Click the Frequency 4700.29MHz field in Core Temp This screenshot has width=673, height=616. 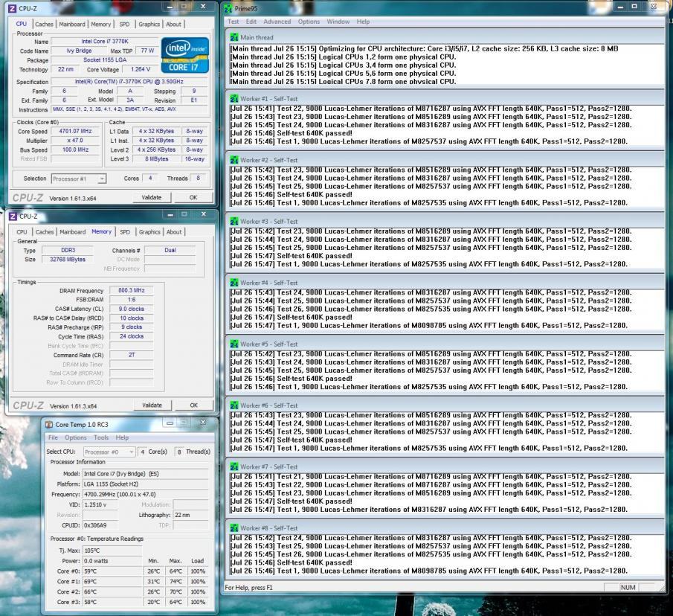coord(146,494)
